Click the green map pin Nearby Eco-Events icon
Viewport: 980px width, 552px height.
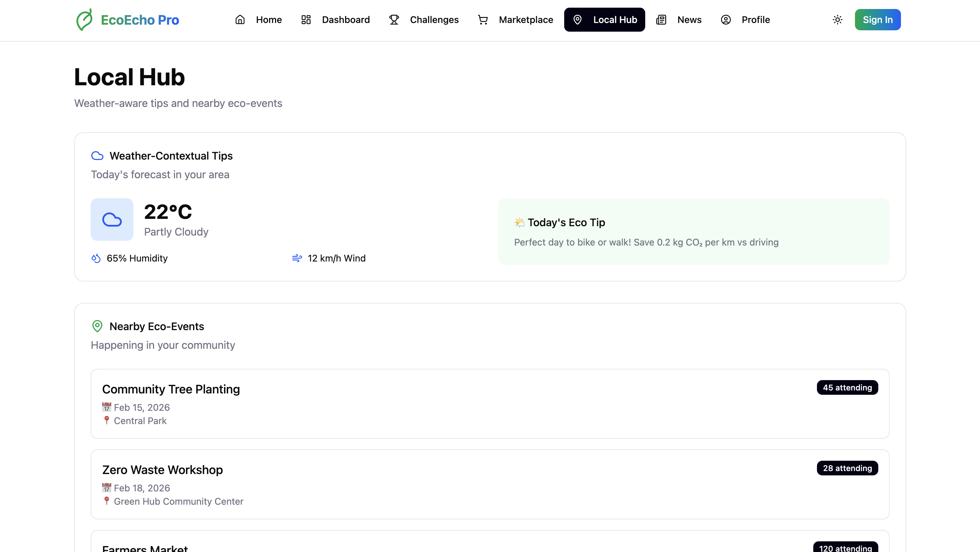pos(97,326)
